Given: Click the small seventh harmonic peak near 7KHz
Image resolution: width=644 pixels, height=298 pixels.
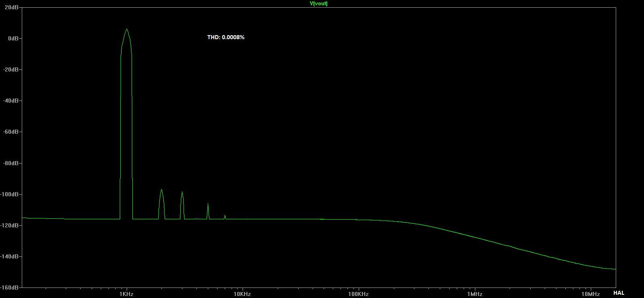Looking at the screenshot, I should [x=225, y=215].
